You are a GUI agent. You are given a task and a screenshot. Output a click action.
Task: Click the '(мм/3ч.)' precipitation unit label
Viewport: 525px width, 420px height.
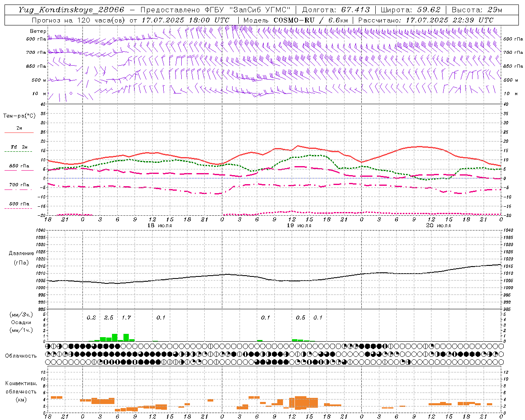click(x=22, y=315)
